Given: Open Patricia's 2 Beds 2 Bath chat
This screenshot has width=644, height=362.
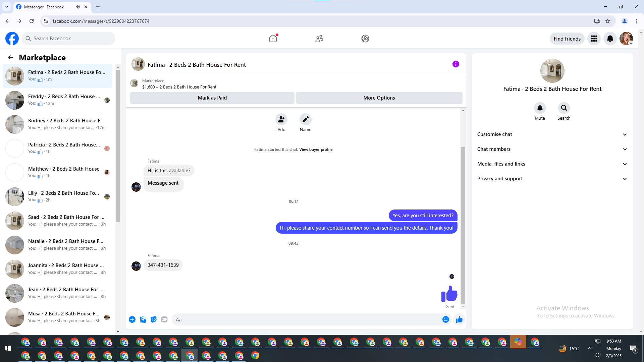Looking at the screenshot, I should (x=58, y=148).
